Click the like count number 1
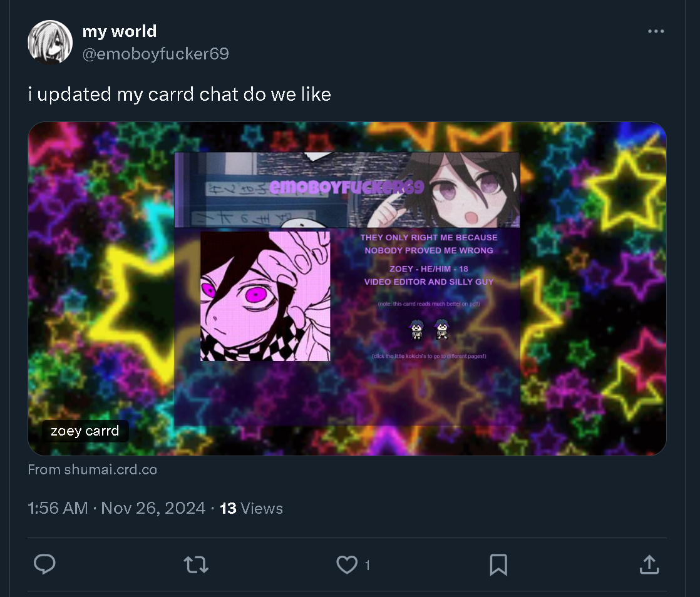Screen dimensions: 700x597 367,565
